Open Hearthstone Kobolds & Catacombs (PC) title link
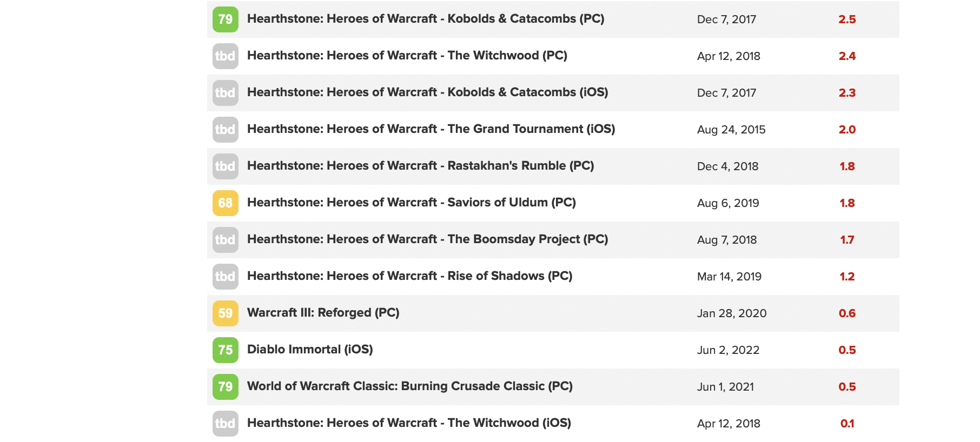This screenshot has width=980, height=442. pos(425,19)
